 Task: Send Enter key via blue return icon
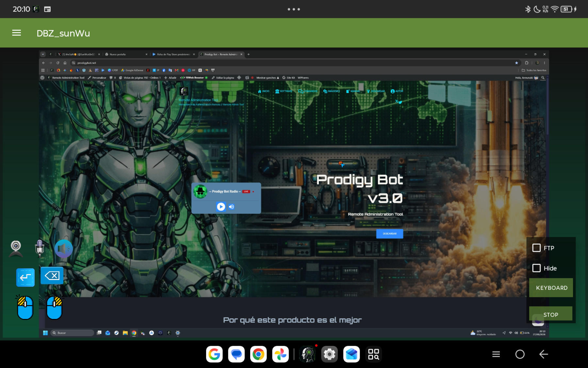click(25, 277)
